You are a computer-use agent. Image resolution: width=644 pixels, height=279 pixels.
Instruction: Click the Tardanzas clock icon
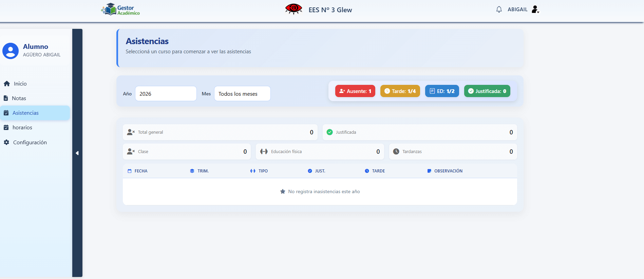[396, 152]
